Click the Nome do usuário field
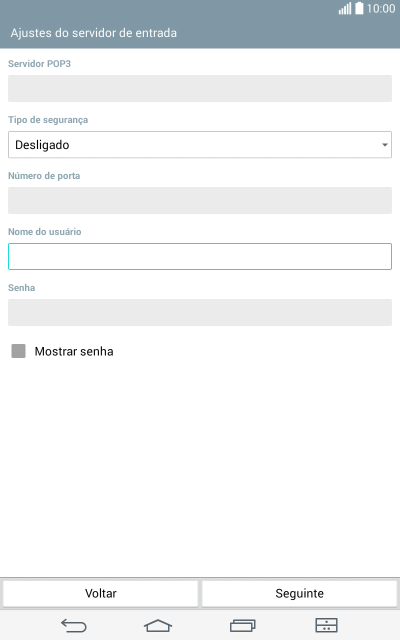 200,256
